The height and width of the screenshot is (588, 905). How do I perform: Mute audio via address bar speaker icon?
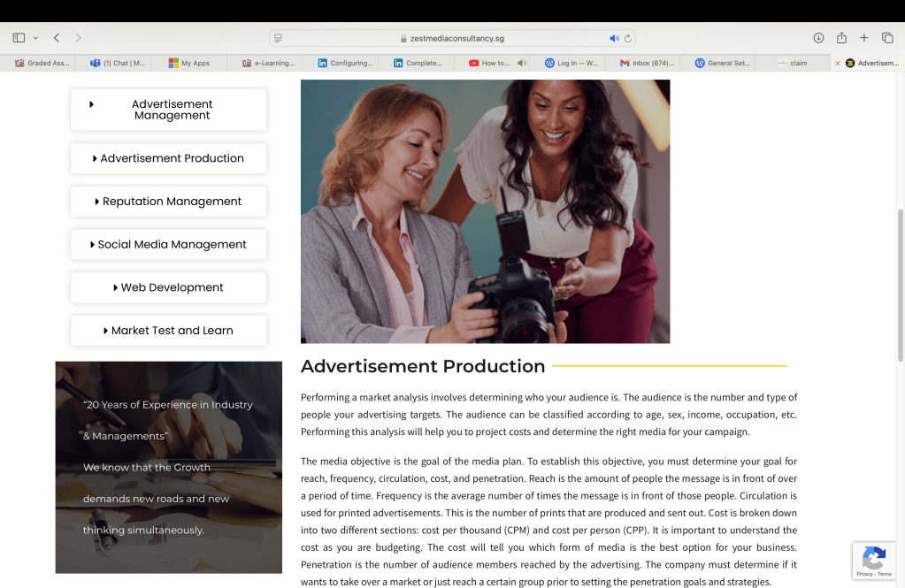pyautogui.click(x=614, y=39)
